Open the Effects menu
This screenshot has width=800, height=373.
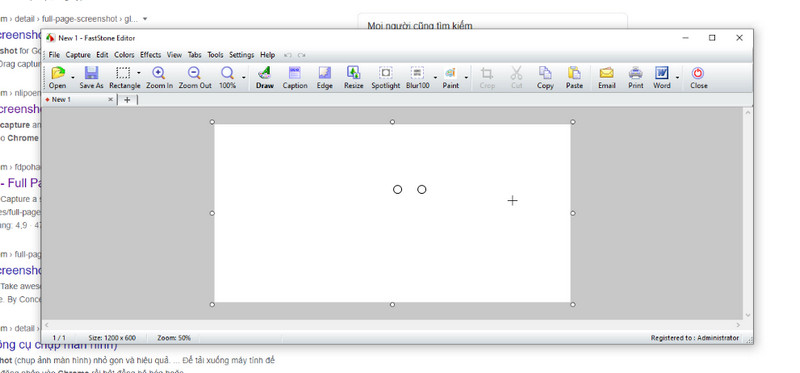(151, 55)
